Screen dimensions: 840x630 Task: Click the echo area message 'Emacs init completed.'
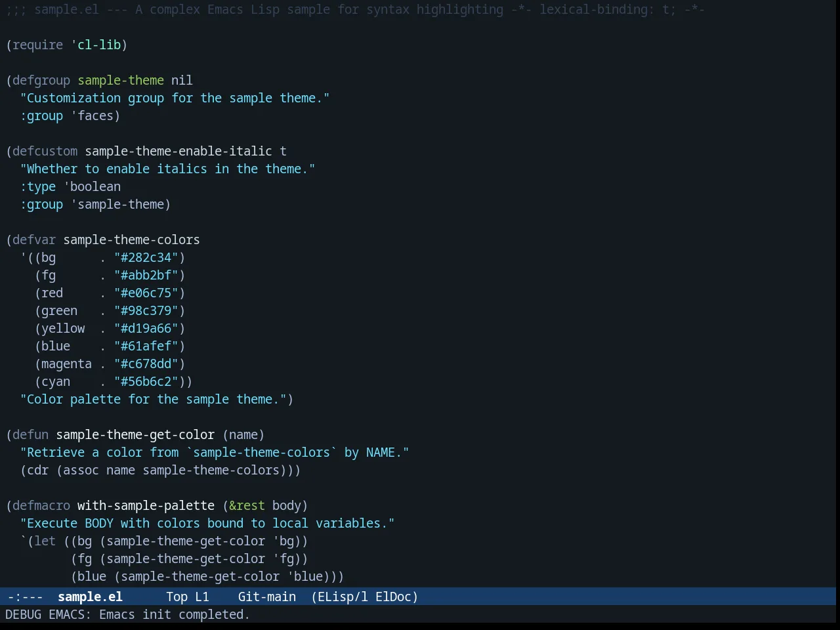[x=175, y=614]
